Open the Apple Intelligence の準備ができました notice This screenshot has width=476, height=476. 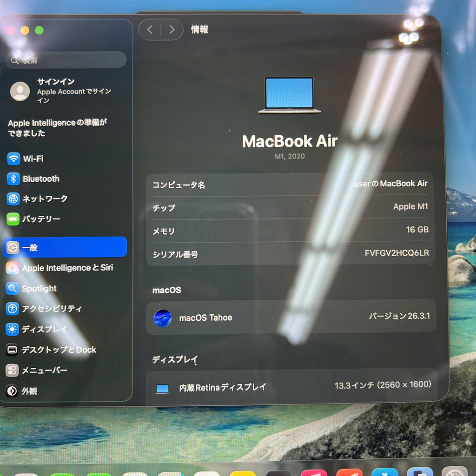[x=58, y=128]
